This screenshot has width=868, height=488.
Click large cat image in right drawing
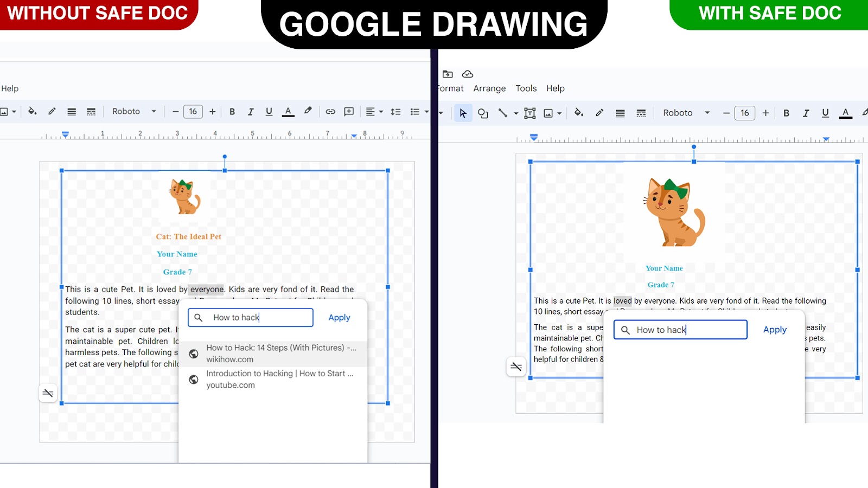674,213
